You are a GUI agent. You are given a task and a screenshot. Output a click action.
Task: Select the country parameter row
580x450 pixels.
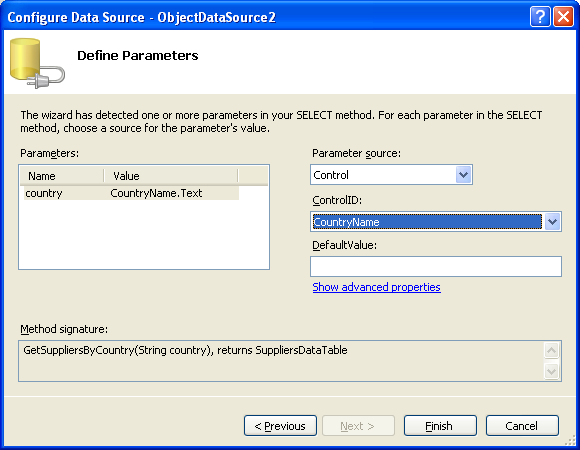[x=132, y=193]
